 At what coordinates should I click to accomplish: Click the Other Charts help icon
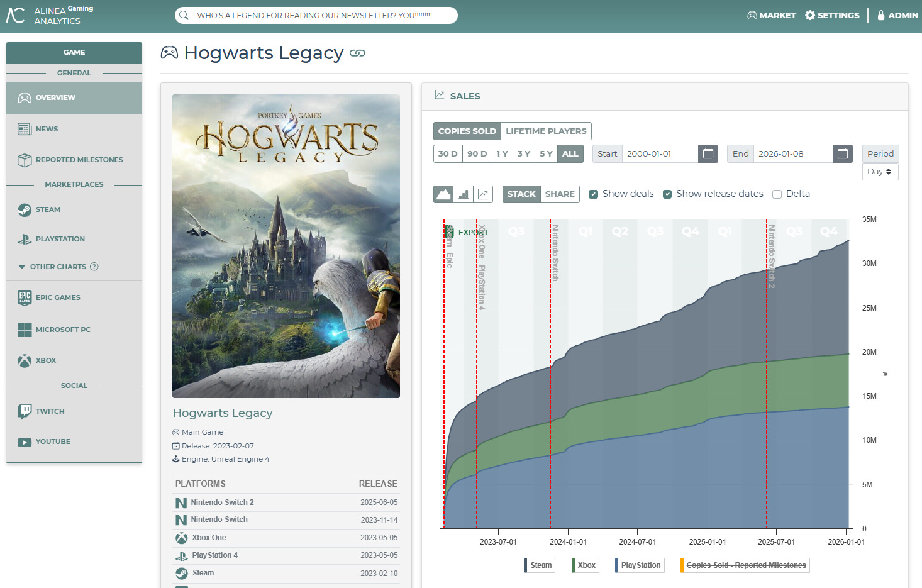94,267
